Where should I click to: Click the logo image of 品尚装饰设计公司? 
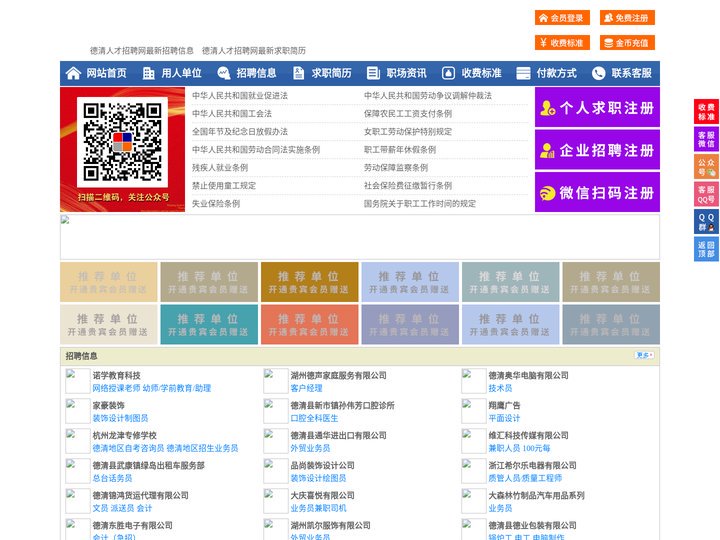click(276, 471)
